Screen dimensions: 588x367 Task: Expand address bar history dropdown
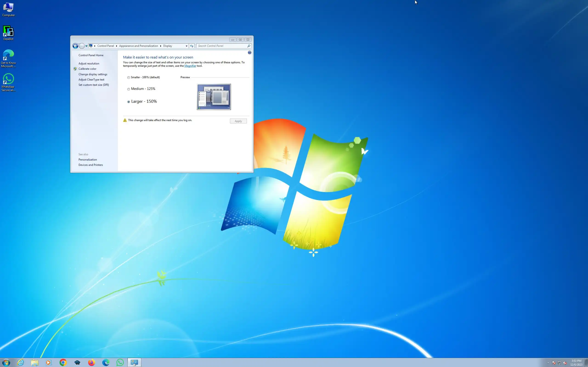tap(186, 46)
